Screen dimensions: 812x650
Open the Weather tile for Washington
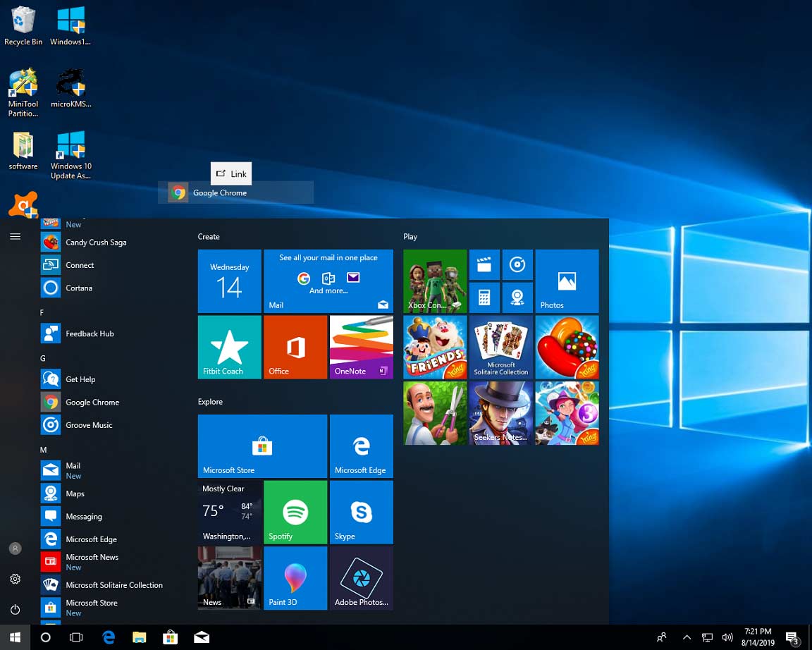(x=229, y=513)
